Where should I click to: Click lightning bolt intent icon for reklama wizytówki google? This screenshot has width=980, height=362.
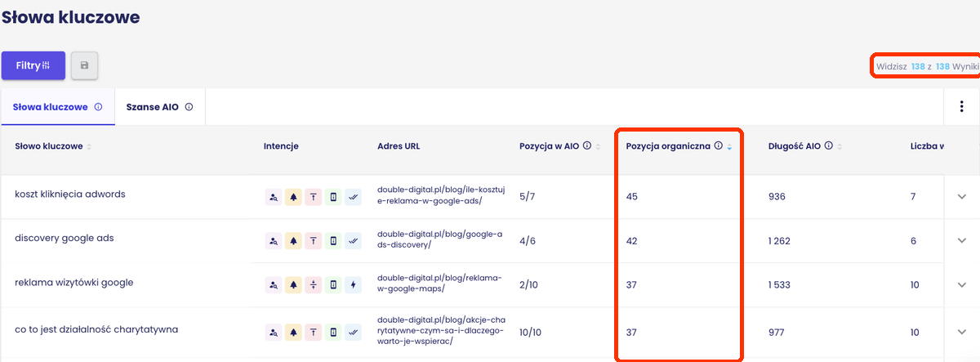click(353, 285)
